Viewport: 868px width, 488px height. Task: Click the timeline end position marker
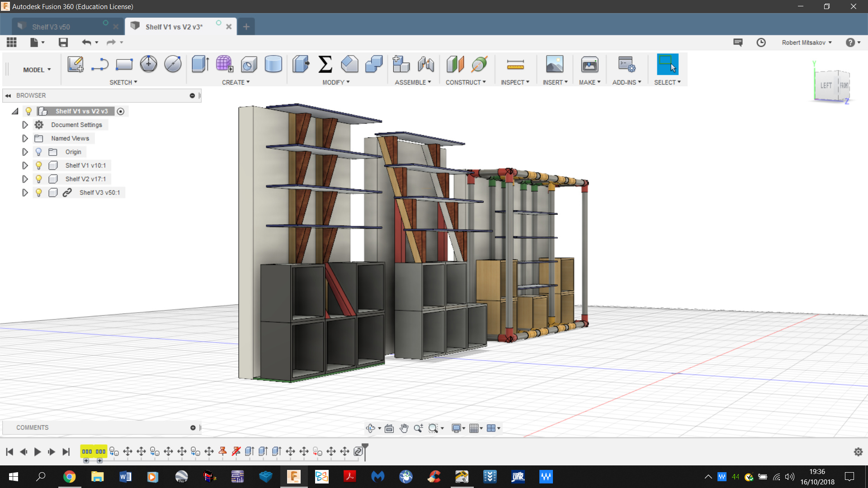click(365, 451)
